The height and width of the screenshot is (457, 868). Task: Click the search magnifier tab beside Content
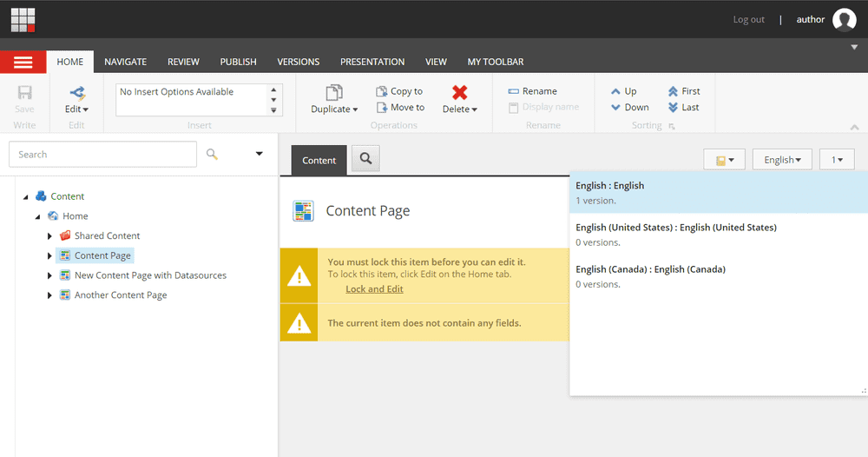click(365, 159)
